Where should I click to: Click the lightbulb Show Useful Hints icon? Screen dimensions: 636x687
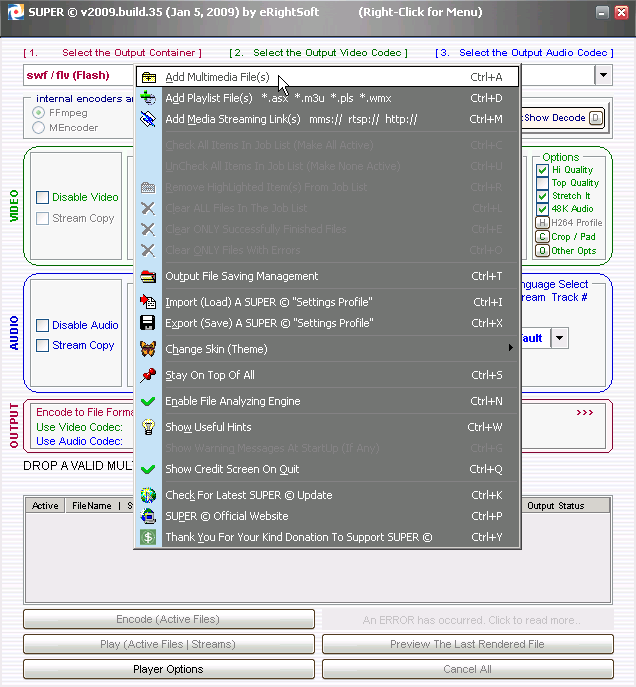(x=148, y=427)
